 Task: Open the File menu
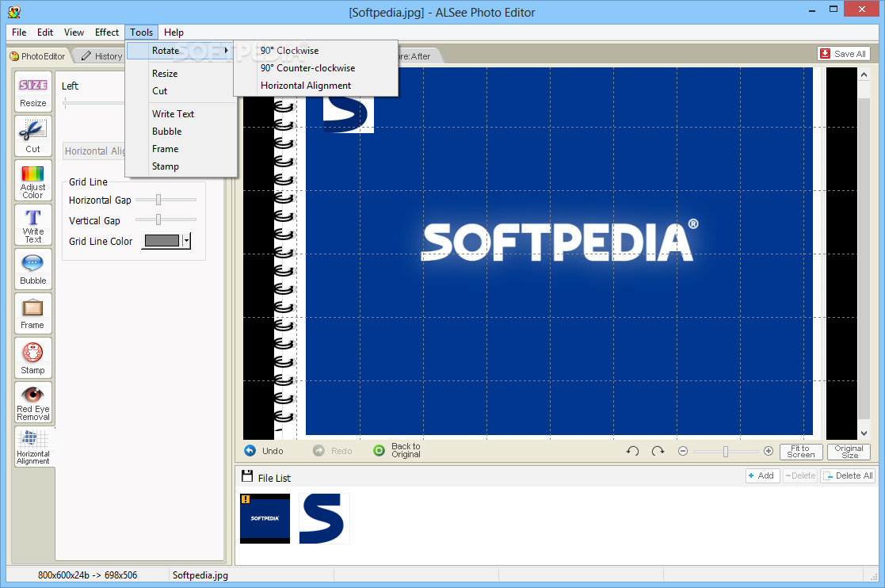19,32
